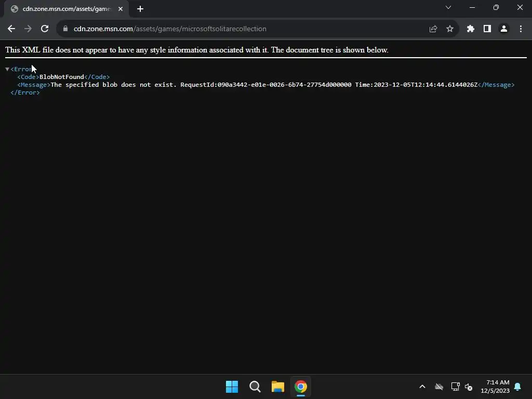The image size is (532, 399).
Task: Open File Explorer from taskbar
Action: (x=278, y=387)
